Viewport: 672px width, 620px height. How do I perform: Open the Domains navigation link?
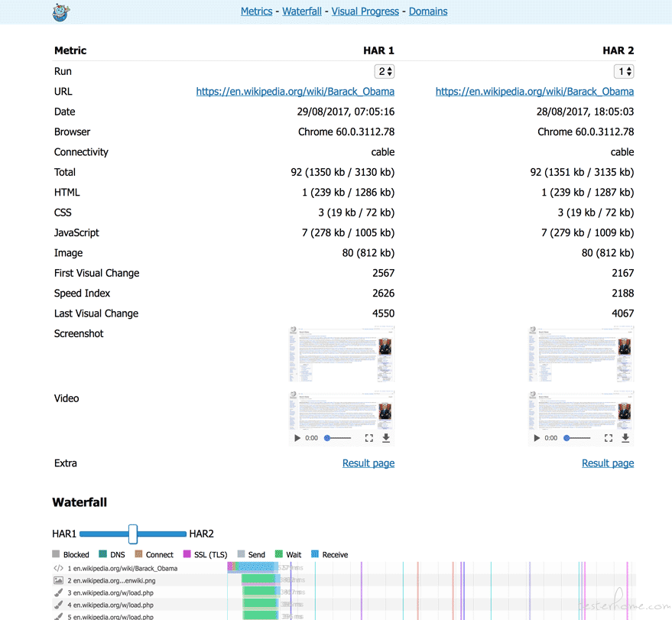pyautogui.click(x=428, y=11)
